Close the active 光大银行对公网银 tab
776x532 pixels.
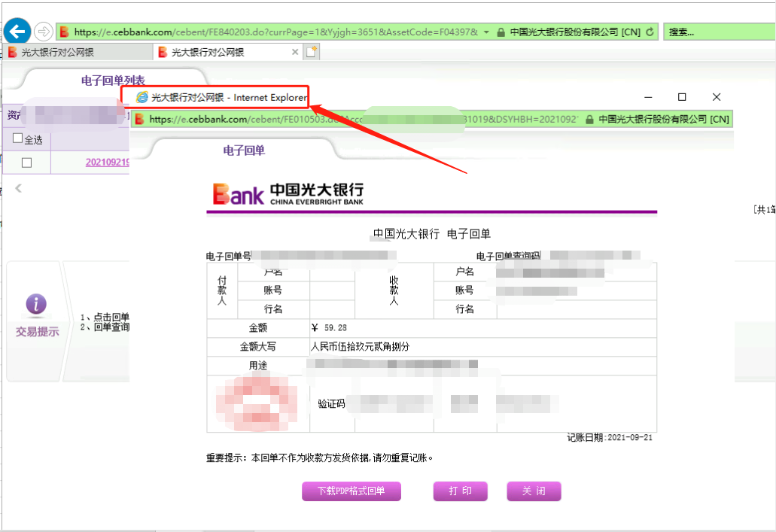[x=294, y=53]
